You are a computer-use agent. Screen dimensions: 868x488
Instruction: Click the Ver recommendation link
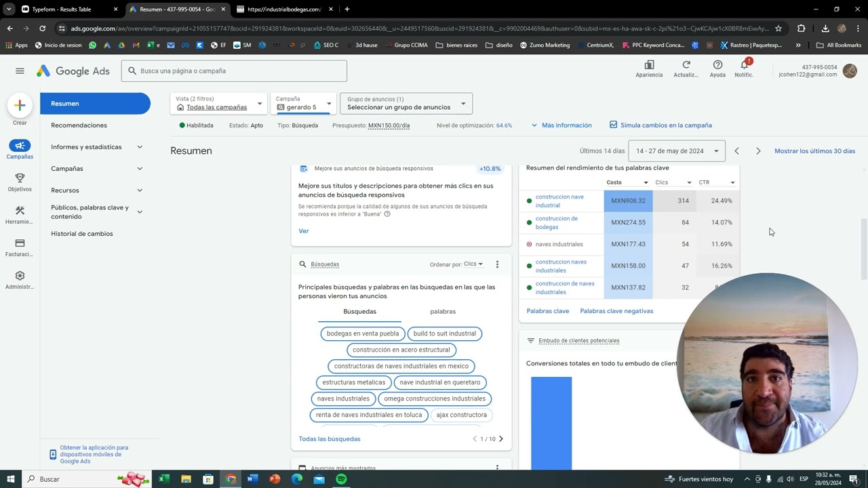pos(304,231)
